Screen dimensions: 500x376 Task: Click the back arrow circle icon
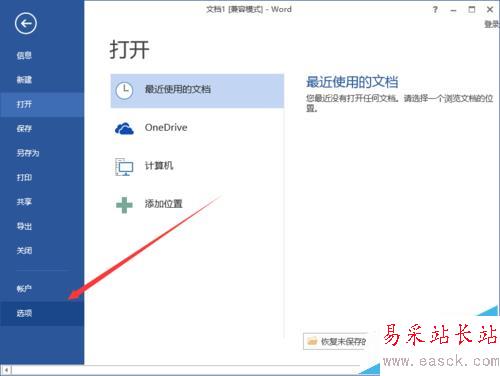[26, 24]
